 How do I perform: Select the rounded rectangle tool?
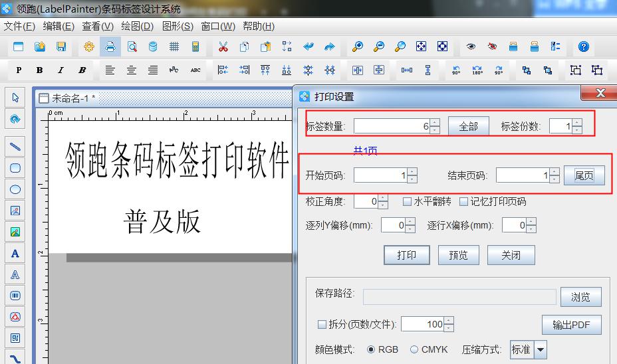point(15,168)
